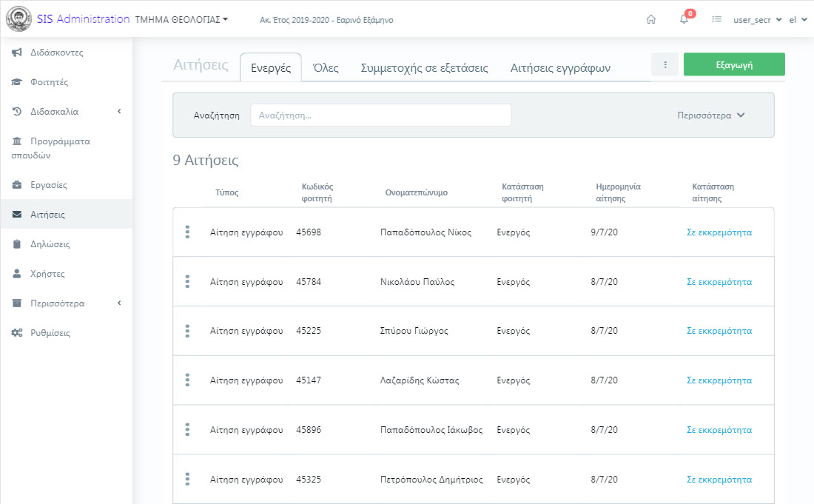Open row actions for Λαζαρίδης Κώστας
Image resolution: width=814 pixels, height=504 pixels.
pyautogui.click(x=187, y=380)
